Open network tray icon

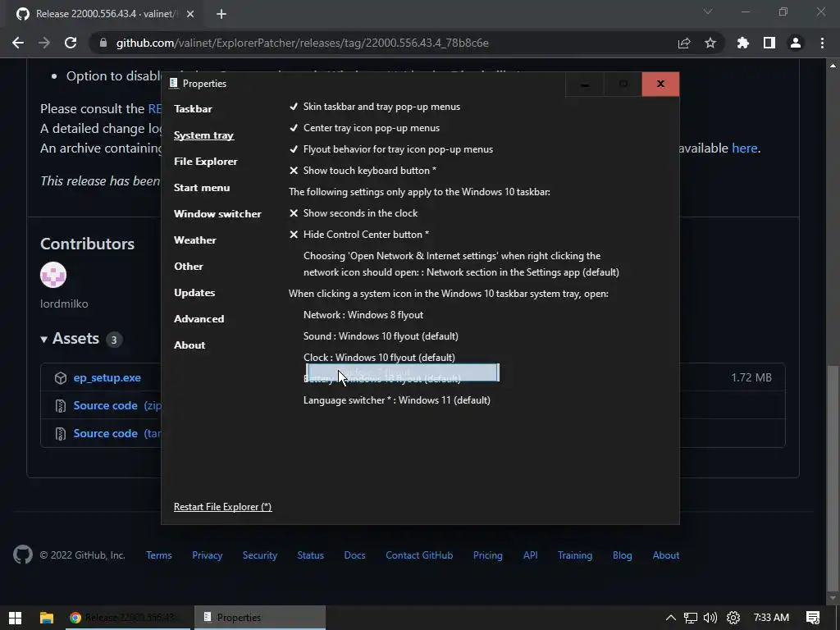(691, 618)
